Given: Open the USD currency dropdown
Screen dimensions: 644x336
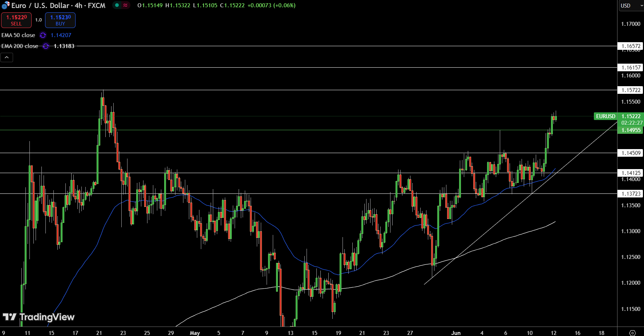Looking at the screenshot, I should (x=630, y=5).
